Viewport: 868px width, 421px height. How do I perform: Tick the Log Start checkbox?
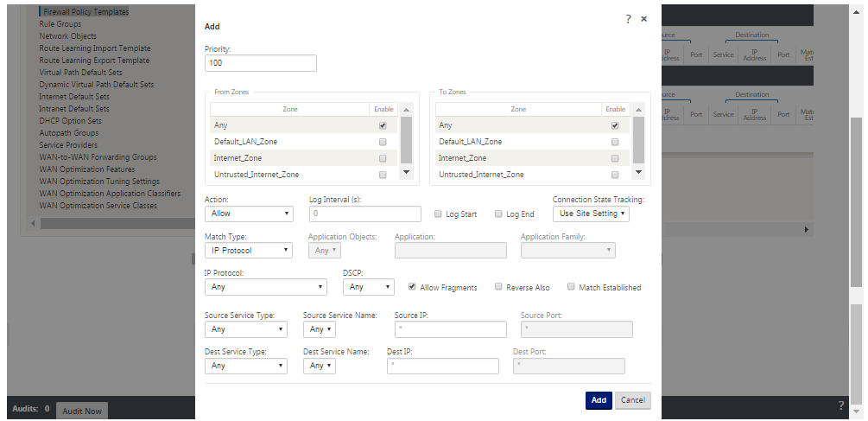click(x=438, y=214)
